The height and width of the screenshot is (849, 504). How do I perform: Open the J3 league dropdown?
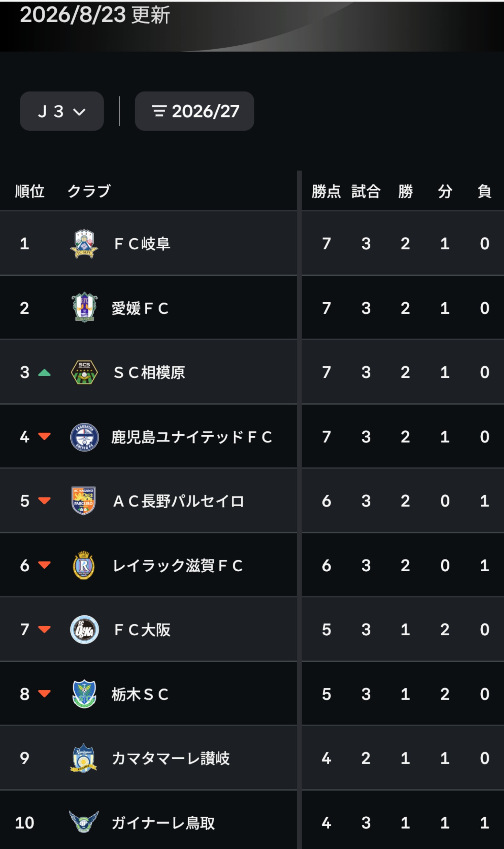[62, 111]
